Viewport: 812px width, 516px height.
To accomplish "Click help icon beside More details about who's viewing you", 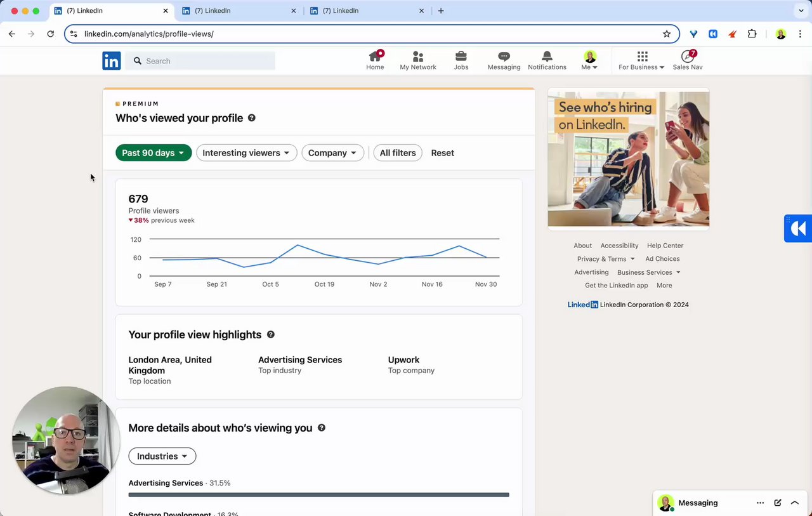I will pos(322,428).
